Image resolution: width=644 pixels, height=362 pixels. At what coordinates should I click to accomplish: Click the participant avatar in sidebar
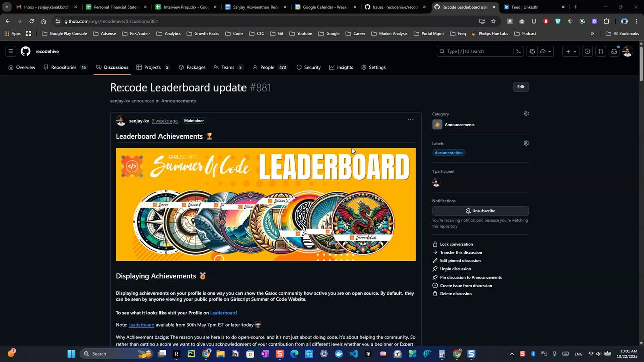click(x=436, y=183)
